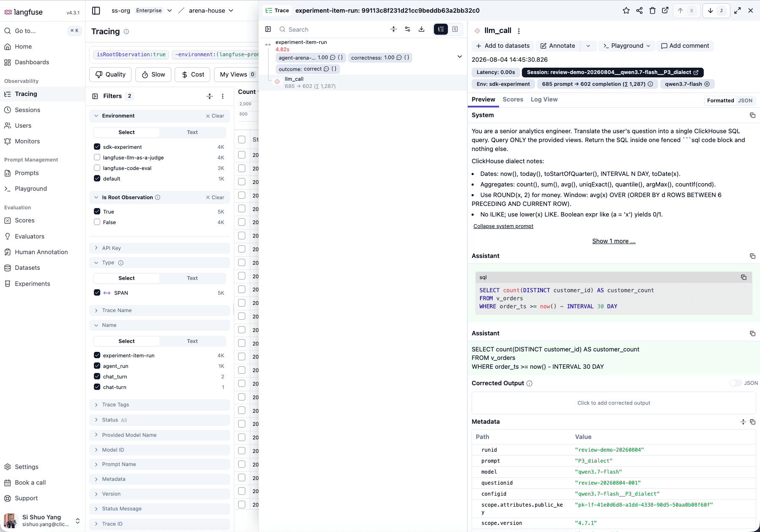Toggle the sidebar panel icon in header
This screenshot has height=532, width=760.
(96, 11)
